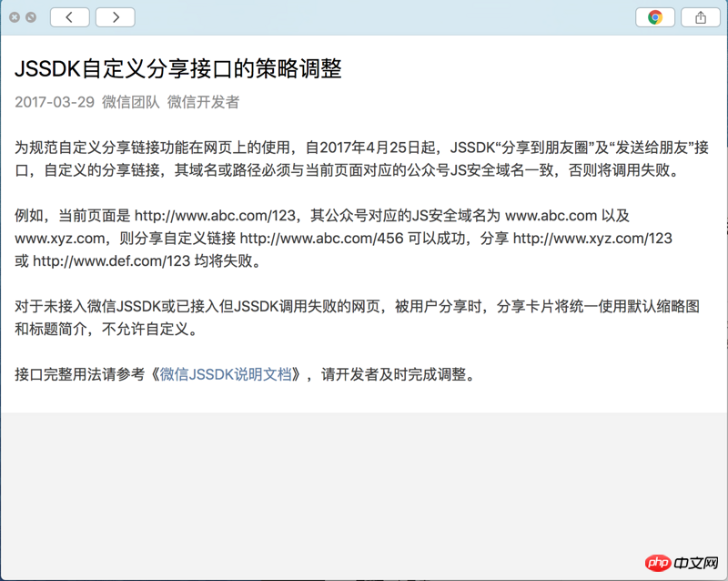Click the text 自2017年4月25日起

tap(370, 148)
